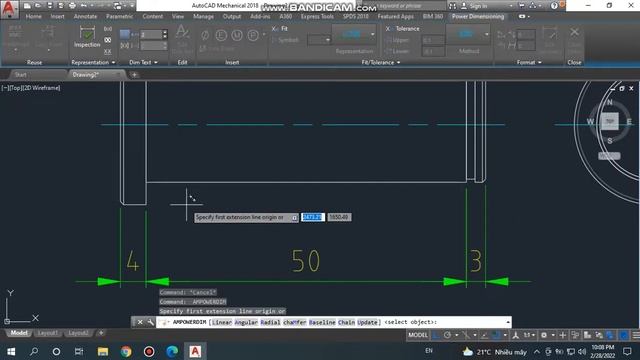Click the command line customization wrench icon
Viewport: 640px width, 360px height.
click(150, 322)
